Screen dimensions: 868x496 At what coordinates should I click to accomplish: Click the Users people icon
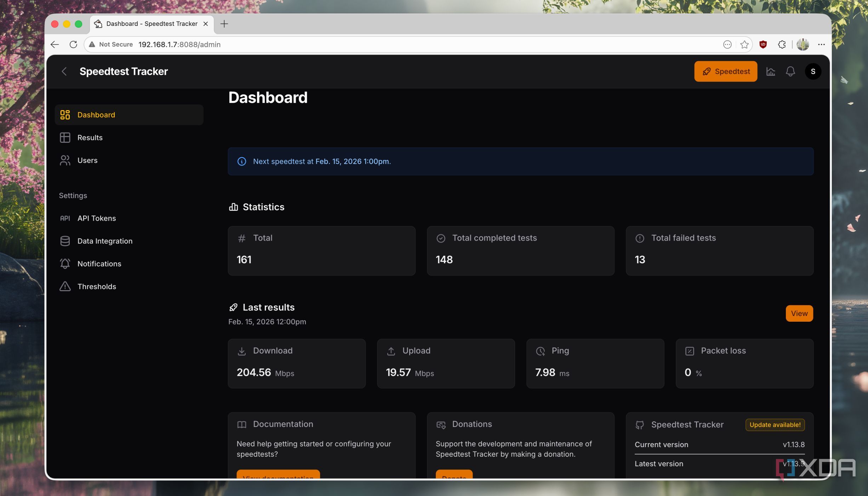click(65, 160)
